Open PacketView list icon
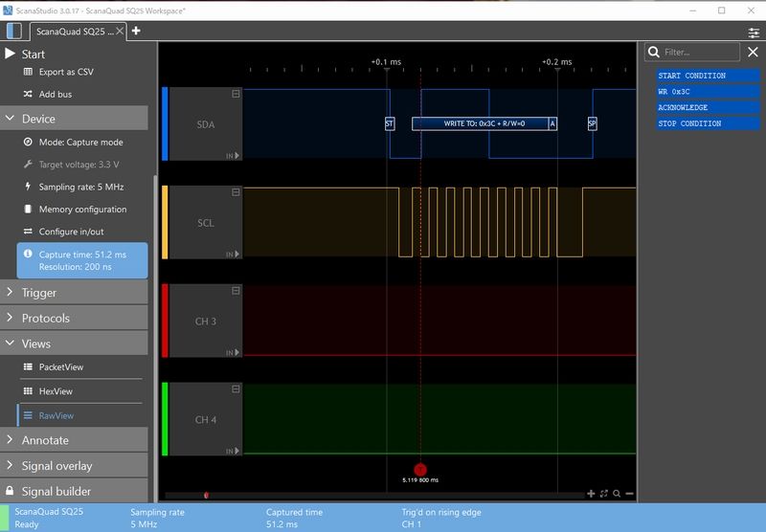Image resolution: width=766 pixels, height=532 pixels. 29,366
